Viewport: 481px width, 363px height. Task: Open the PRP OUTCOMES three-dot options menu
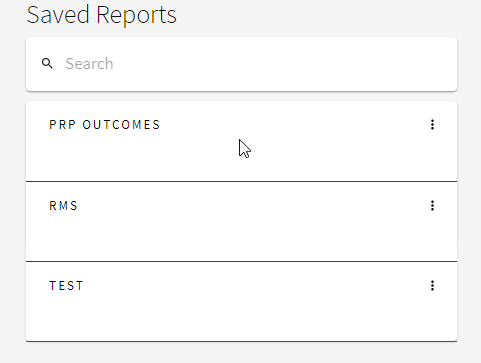tap(432, 125)
